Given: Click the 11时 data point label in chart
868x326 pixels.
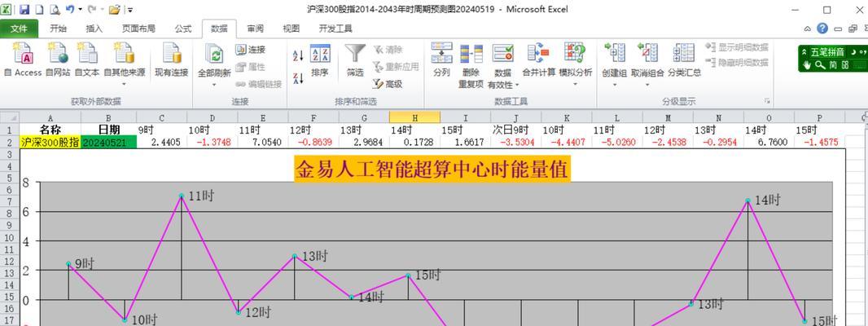Looking at the screenshot, I should [x=201, y=196].
